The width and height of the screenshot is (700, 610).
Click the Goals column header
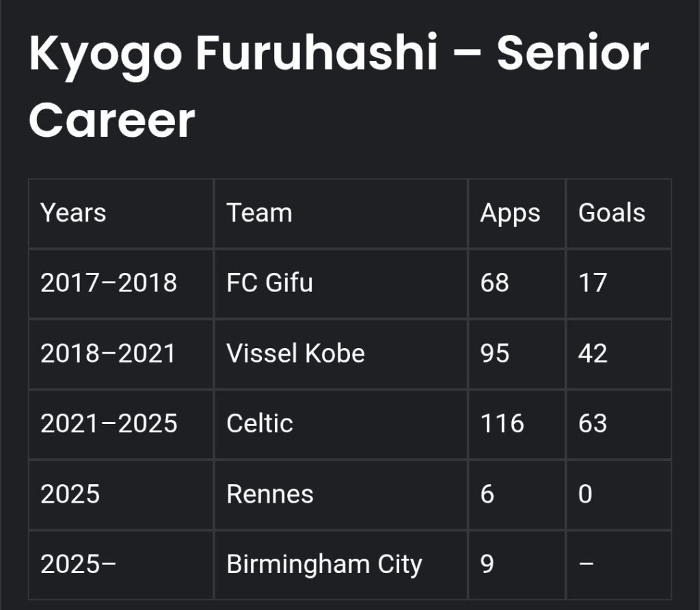click(619, 213)
